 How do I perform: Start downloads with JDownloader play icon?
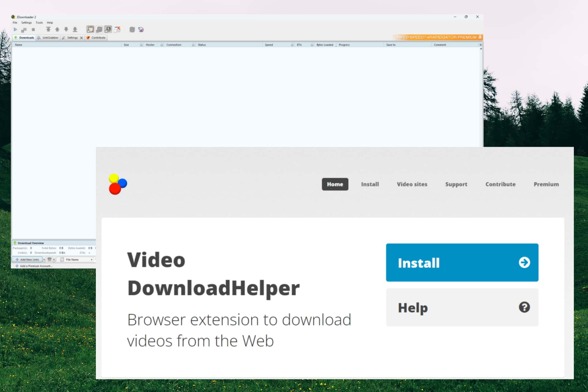point(15,29)
